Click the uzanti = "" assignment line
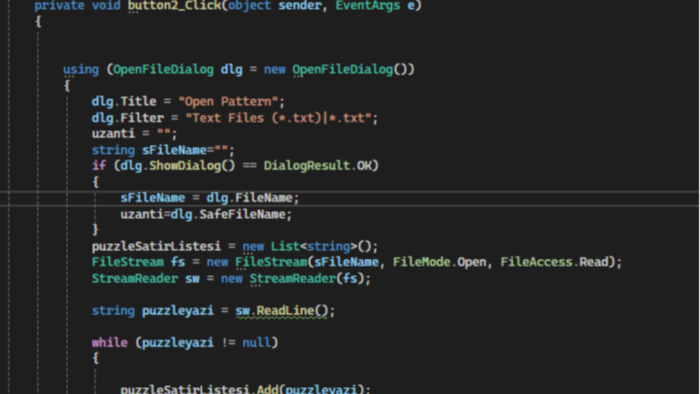 click(134, 134)
